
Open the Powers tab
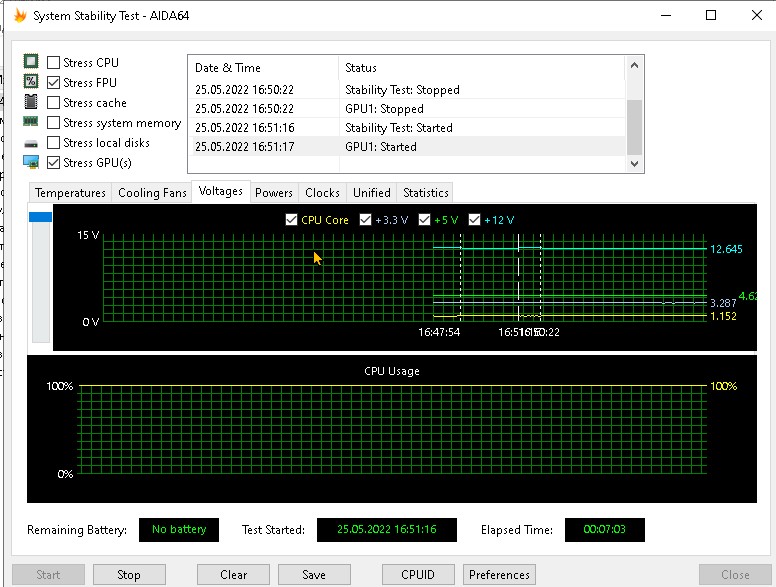tap(274, 193)
